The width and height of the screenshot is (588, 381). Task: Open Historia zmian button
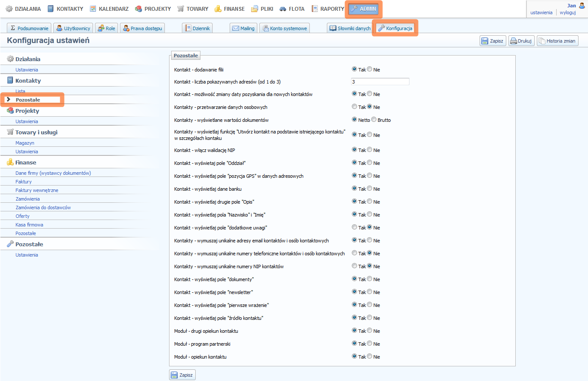(x=557, y=41)
